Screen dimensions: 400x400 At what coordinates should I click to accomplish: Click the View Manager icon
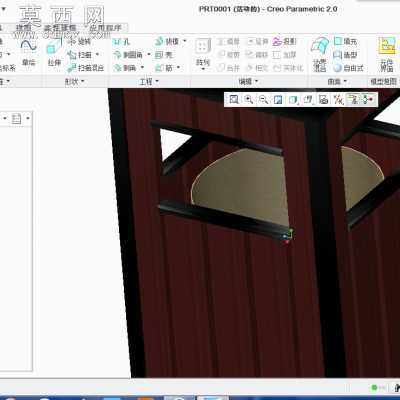coord(323,99)
